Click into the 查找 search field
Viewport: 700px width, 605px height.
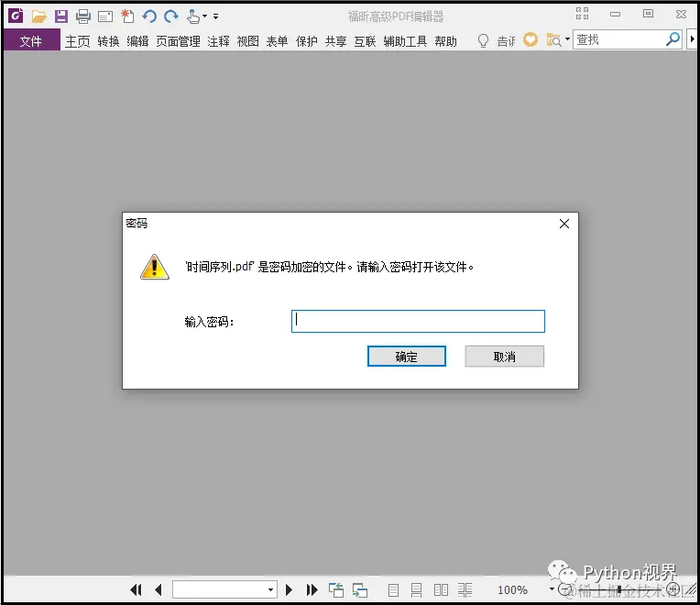click(619, 39)
